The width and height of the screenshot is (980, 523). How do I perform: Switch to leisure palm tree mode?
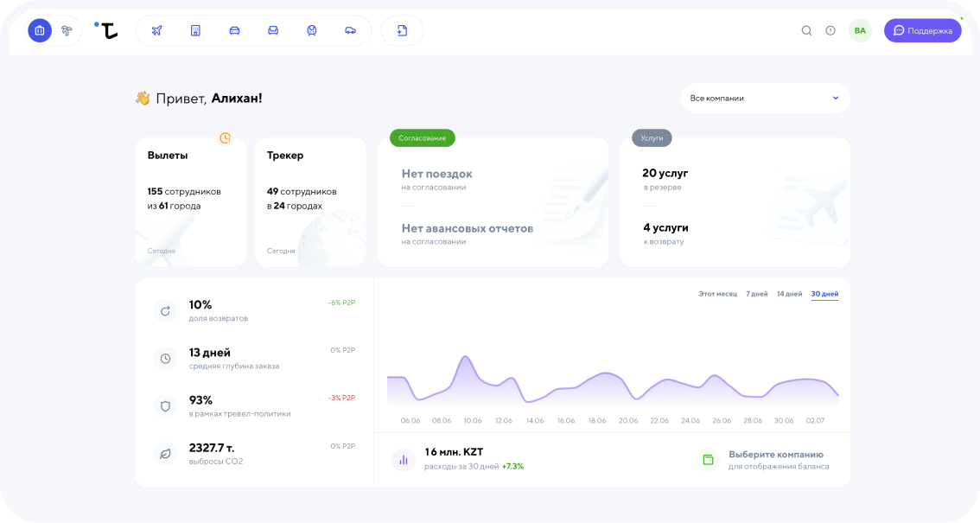[67, 30]
